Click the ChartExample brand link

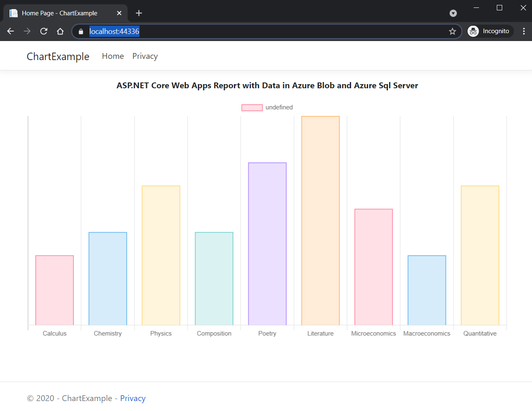(x=58, y=56)
